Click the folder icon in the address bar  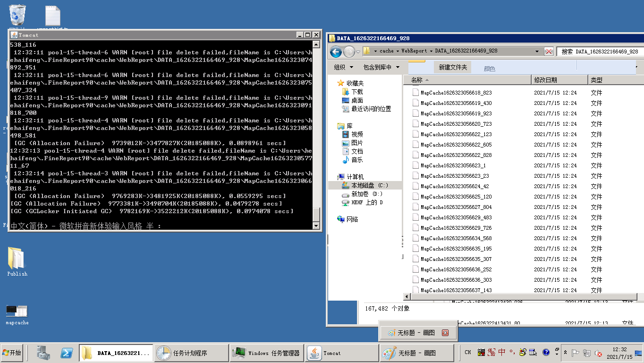tap(367, 51)
